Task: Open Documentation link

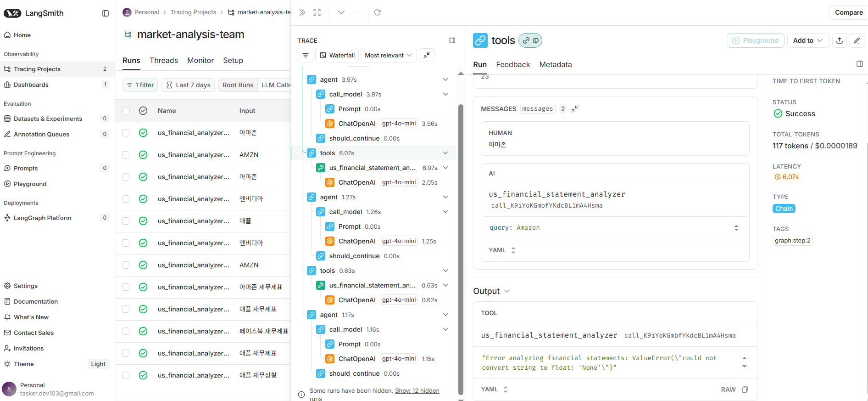Action: [36, 301]
